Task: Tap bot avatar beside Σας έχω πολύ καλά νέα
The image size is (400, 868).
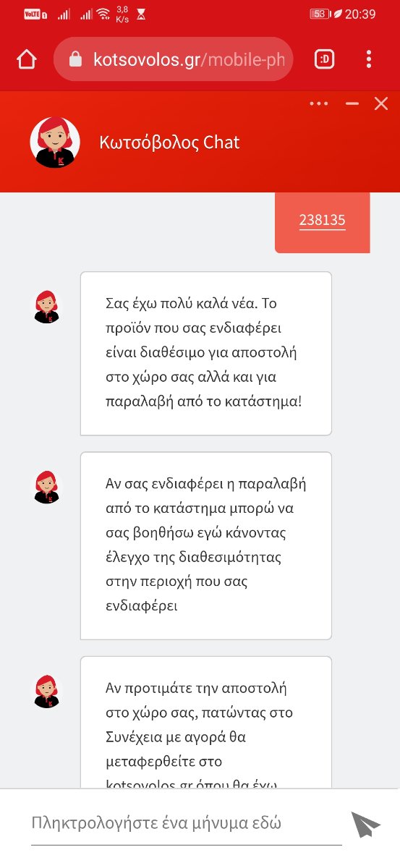Action: (47, 307)
